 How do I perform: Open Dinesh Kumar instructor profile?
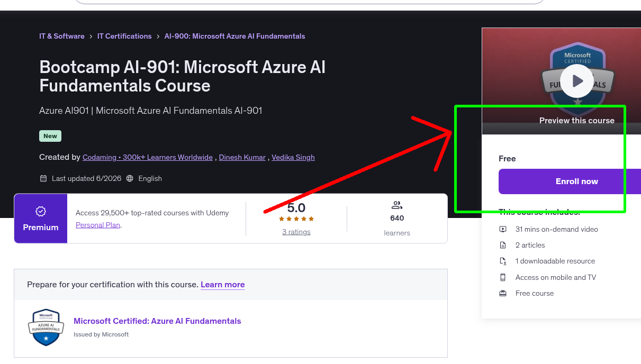pyautogui.click(x=242, y=157)
